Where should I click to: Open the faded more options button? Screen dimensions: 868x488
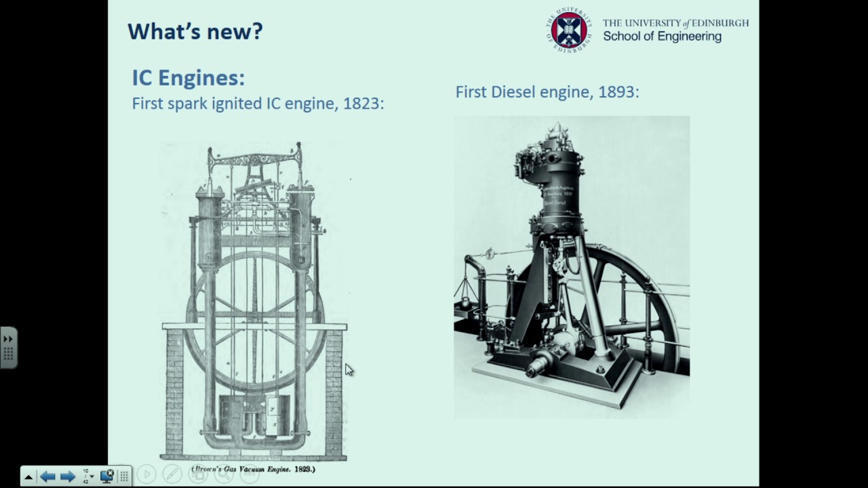(250, 474)
